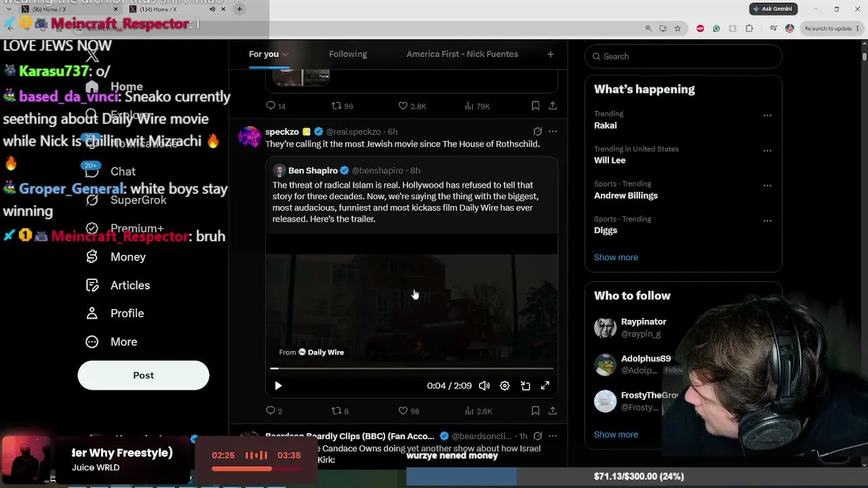Open more options for Andrew Billings trend
868x488 pixels.
(768, 185)
